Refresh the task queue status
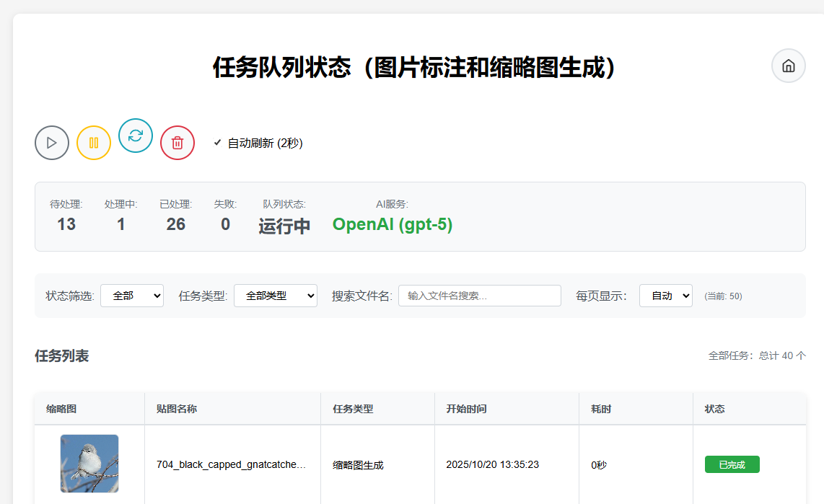The height and width of the screenshot is (504, 824). click(x=136, y=136)
